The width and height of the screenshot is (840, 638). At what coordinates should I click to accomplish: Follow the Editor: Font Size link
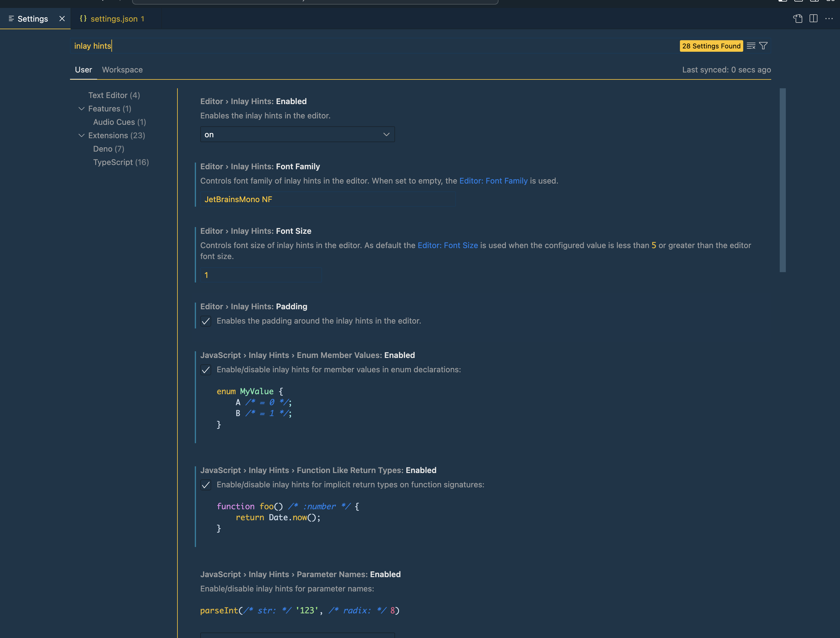point(448,245)
